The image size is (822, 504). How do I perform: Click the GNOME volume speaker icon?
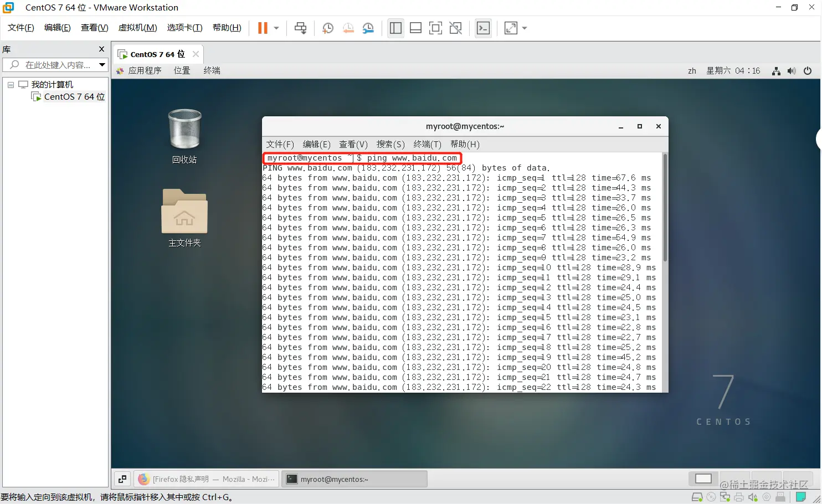792,71
